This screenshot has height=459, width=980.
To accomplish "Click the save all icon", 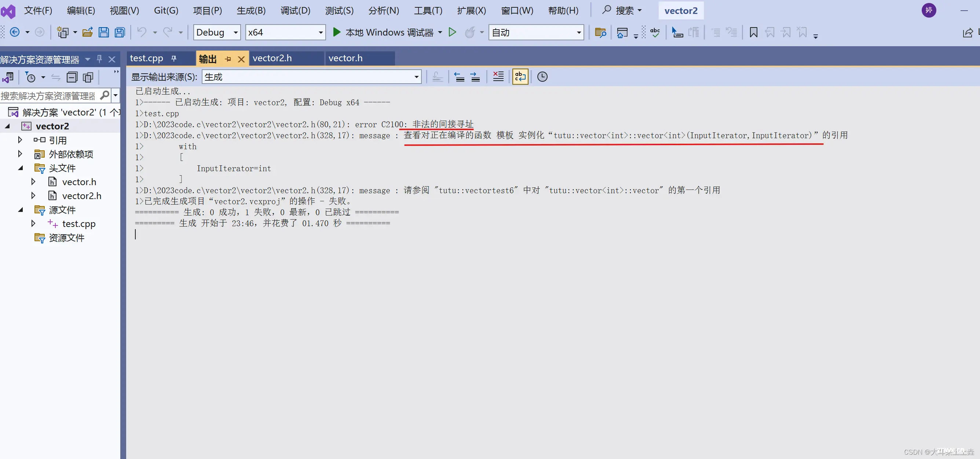I will point(120,32).
